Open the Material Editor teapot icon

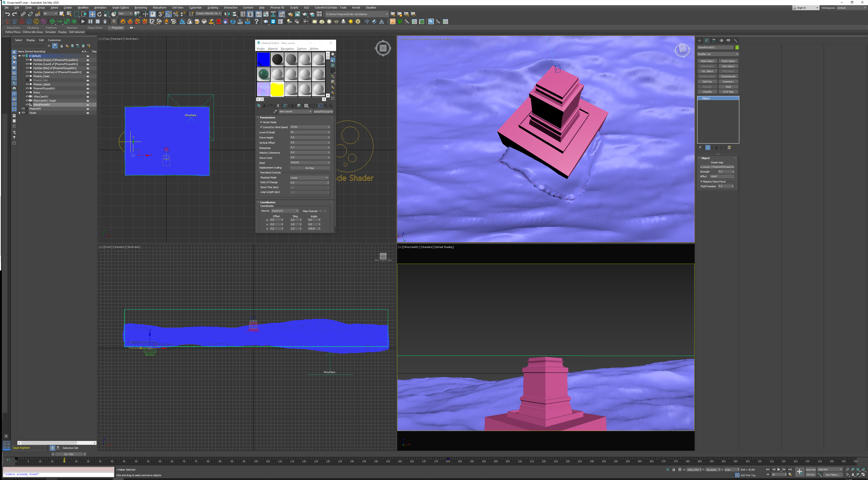click(x=282, y=14)
